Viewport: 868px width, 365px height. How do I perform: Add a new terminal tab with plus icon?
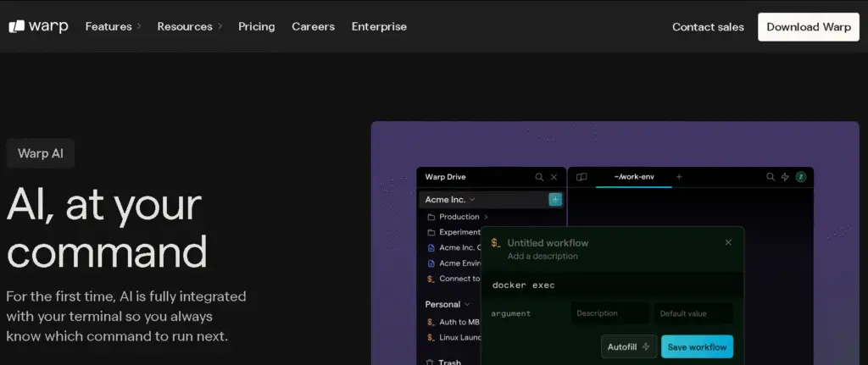[x=679, y=177]
